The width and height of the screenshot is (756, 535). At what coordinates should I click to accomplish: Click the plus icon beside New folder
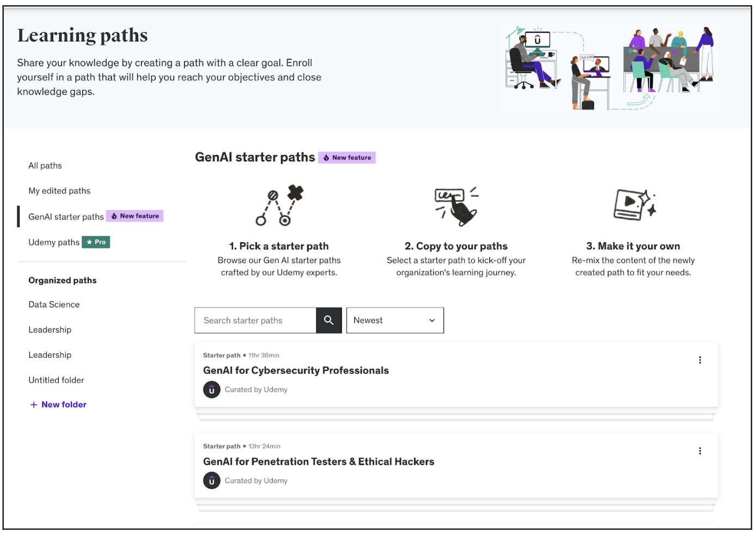tap(34, 405)
